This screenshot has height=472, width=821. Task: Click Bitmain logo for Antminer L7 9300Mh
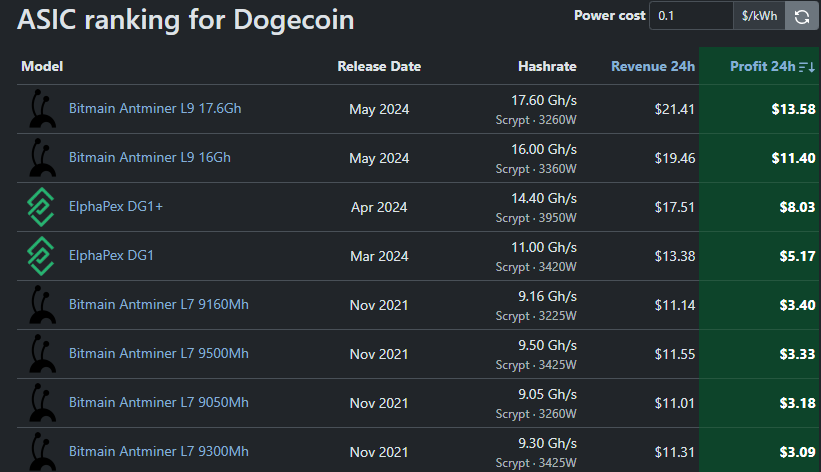(41, 452)
